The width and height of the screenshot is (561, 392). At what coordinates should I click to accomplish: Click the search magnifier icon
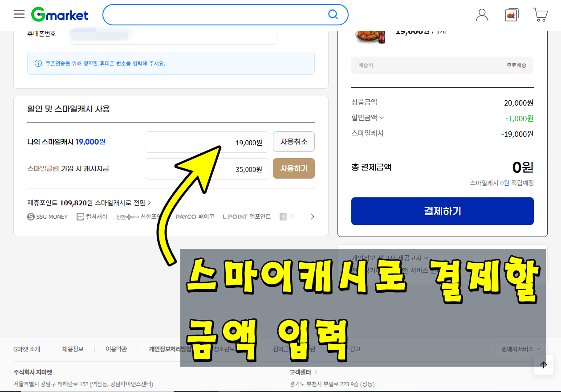(x=333, y=15)
